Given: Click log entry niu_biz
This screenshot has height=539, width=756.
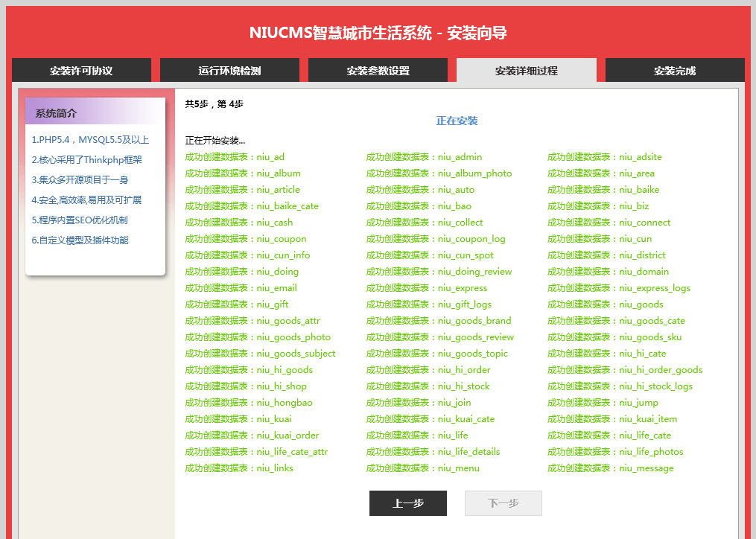Looking at the screenshot, I should 598,206.
